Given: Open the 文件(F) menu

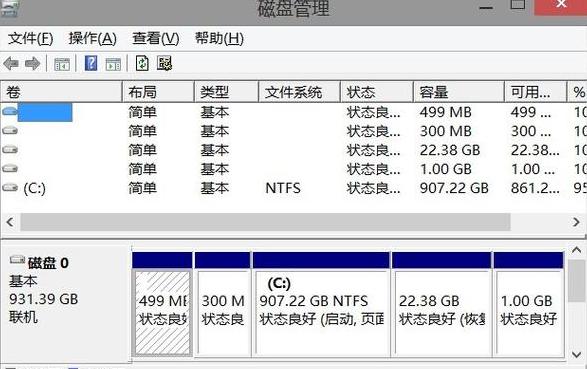Looking at the screenshot, I should 30,39.
